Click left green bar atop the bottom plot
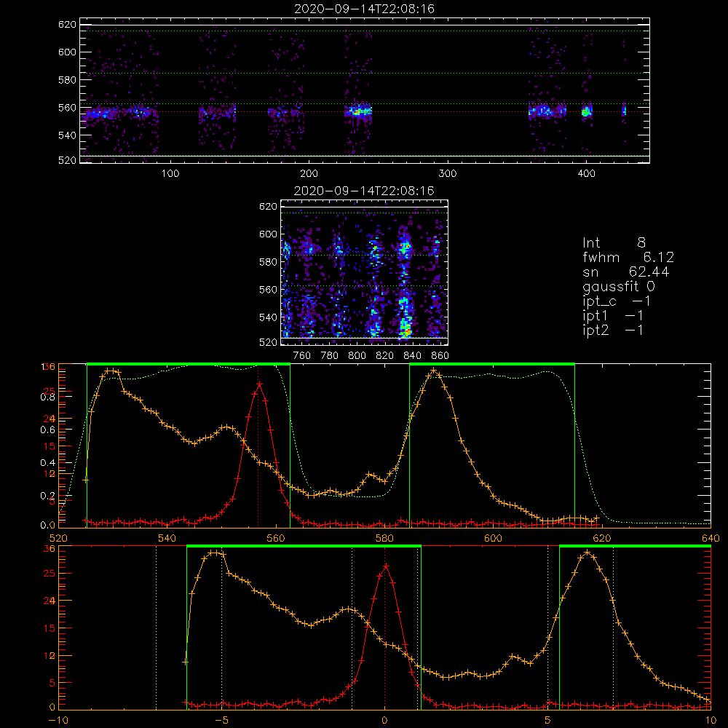 (x=304, y=547)
